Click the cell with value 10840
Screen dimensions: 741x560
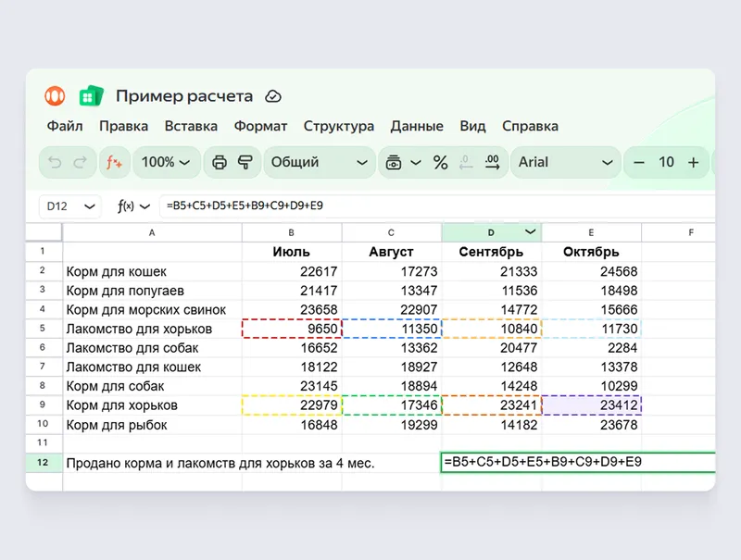click(492, 329)
